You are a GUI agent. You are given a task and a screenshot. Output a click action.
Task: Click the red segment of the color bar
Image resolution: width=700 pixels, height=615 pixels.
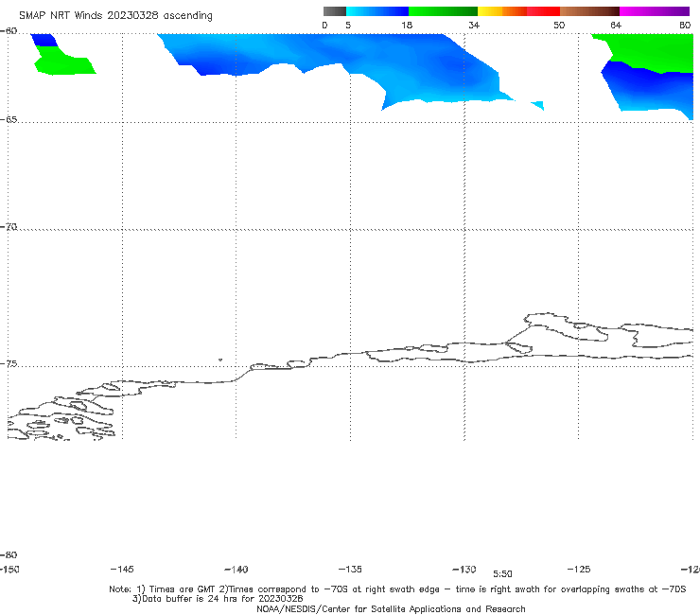[543, 11]
